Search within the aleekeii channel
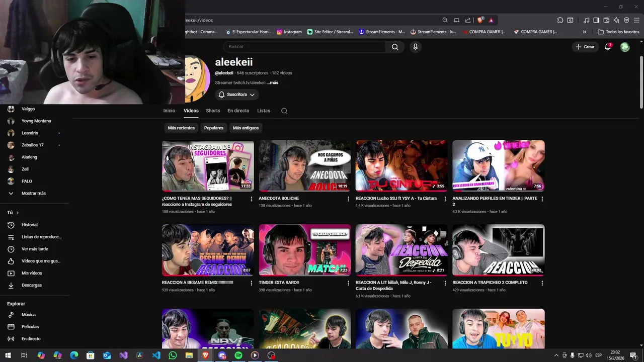644x362 pixels. (284, 111)
